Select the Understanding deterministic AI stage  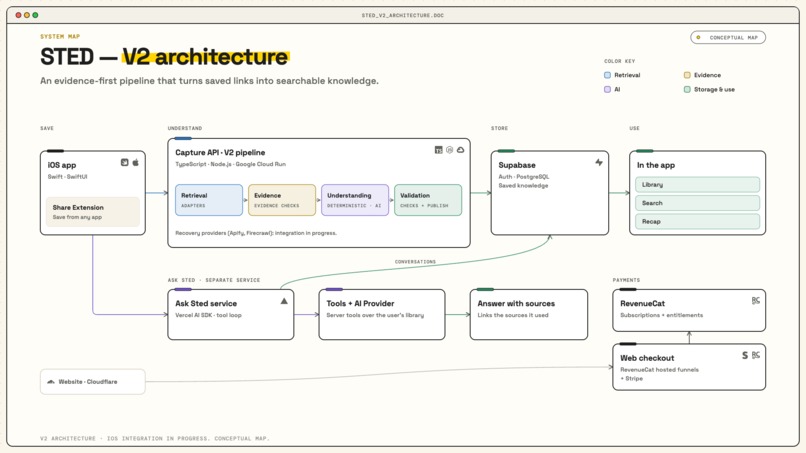tap(355, 200)
